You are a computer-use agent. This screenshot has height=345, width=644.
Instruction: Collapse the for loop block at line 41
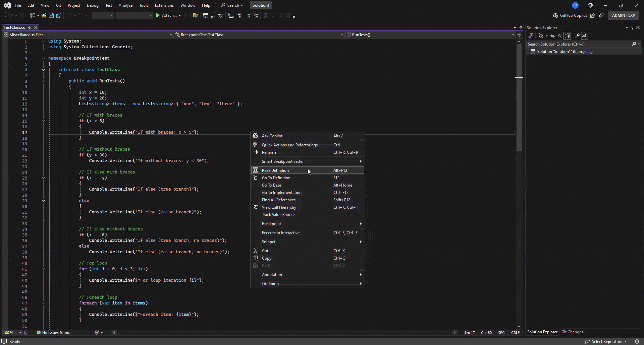coord(43,269)
